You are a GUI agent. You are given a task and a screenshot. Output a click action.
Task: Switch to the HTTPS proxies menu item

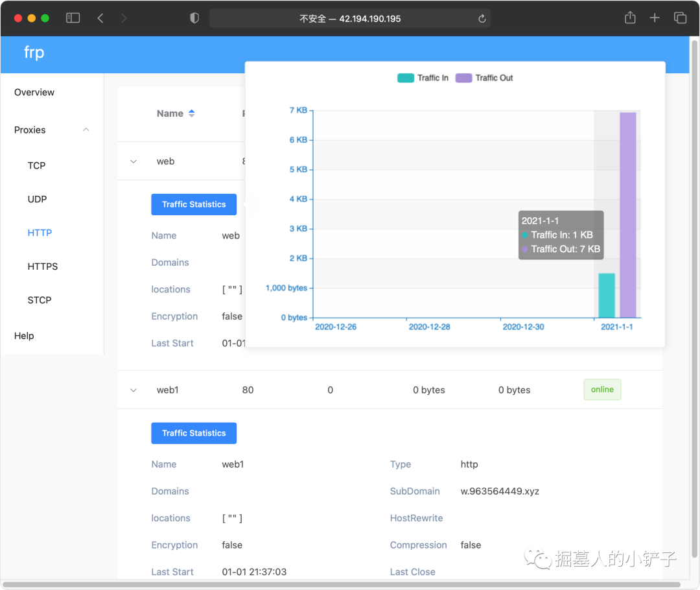(x=42, y=266)
